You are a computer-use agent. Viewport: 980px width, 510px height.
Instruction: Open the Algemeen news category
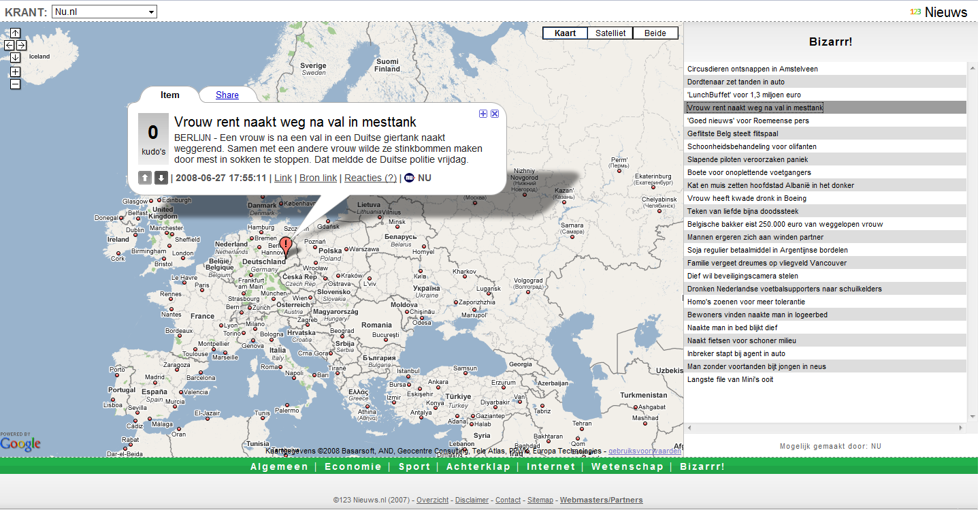[278, 466]
